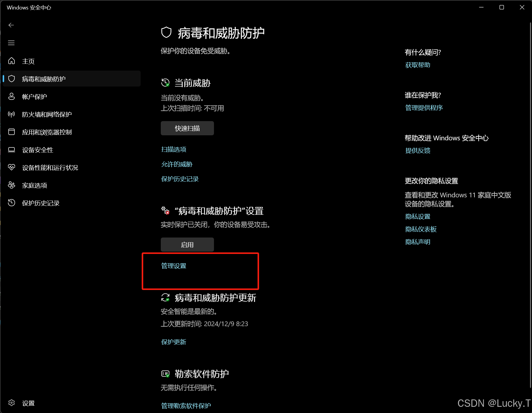Click the history clock icon in sidebar
The height and width of the screenshot is (413, 532).
pyautogui.click(x=12, y=203)
